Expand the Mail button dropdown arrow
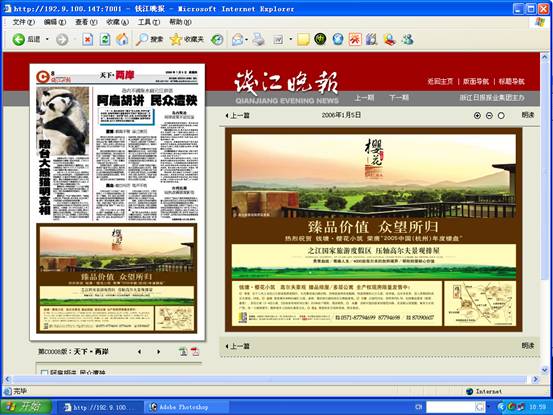 pos(246,39)
